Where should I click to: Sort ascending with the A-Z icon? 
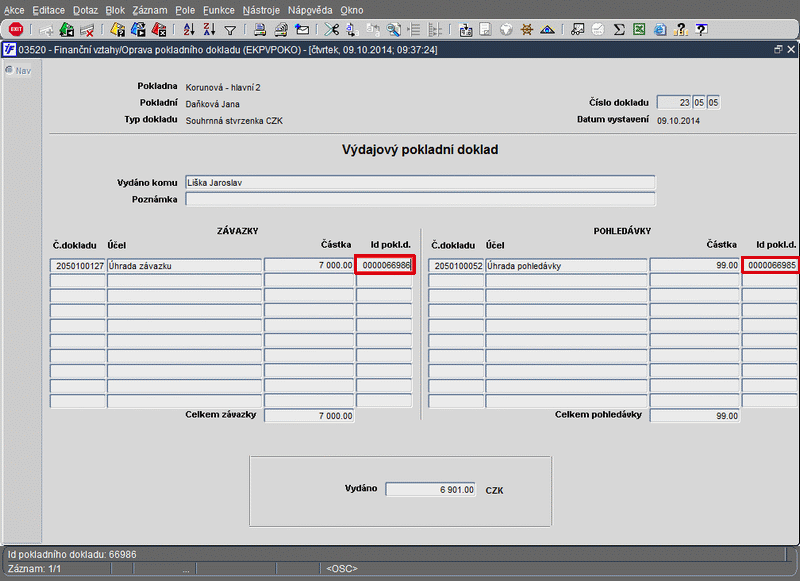pyautogui.click(x=189, y=30)
